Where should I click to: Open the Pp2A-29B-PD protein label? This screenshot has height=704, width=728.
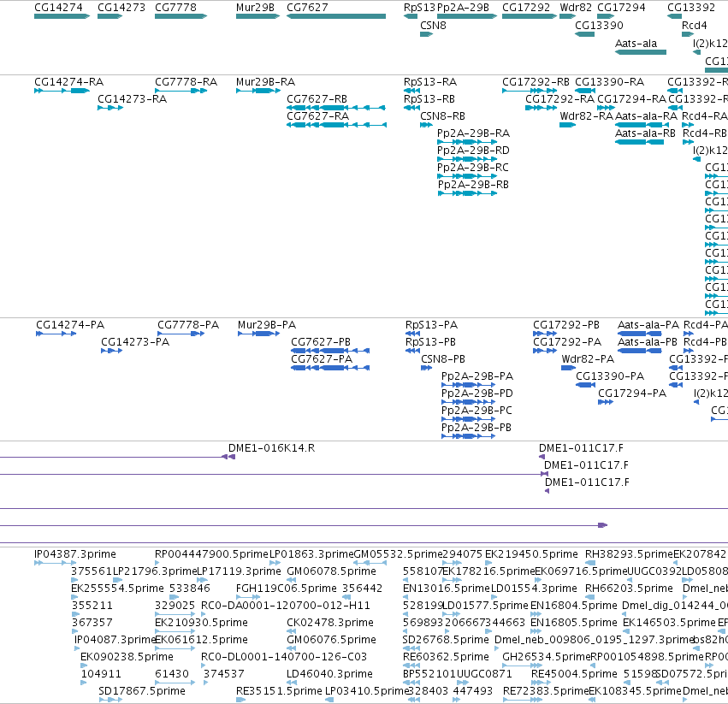477,393
